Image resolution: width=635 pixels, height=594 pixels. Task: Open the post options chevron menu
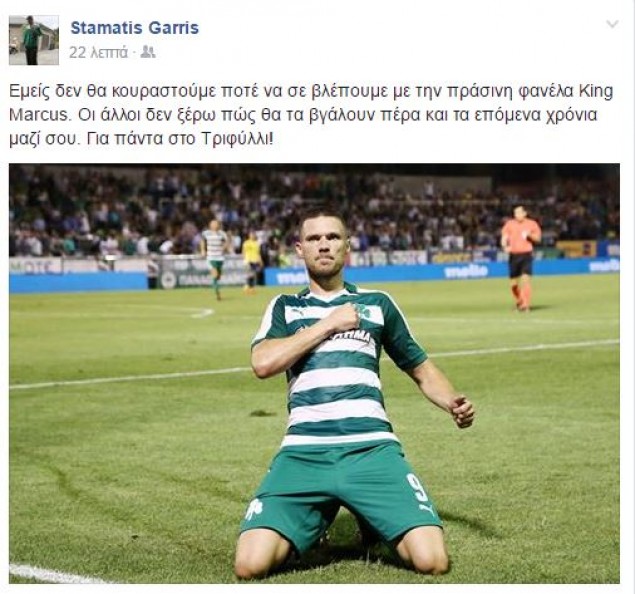click(612, 24)
